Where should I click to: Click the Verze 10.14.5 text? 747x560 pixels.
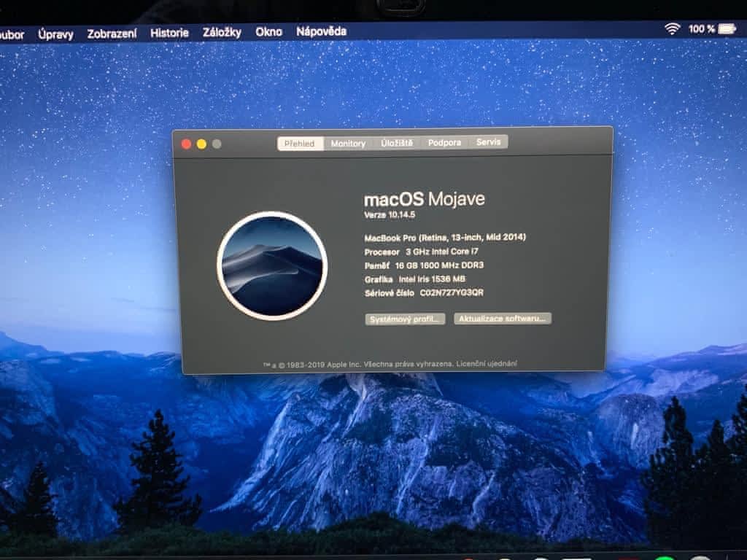pyautogui.click(x=390, y=215)
